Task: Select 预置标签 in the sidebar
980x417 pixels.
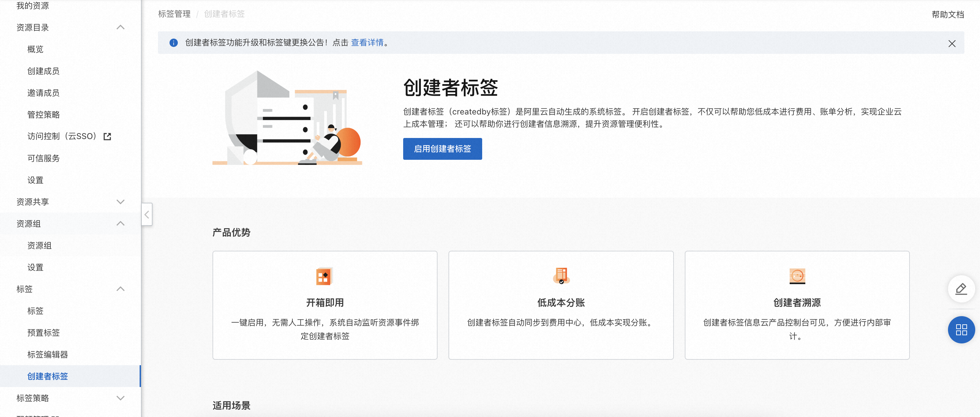Action: coord(43,333)
